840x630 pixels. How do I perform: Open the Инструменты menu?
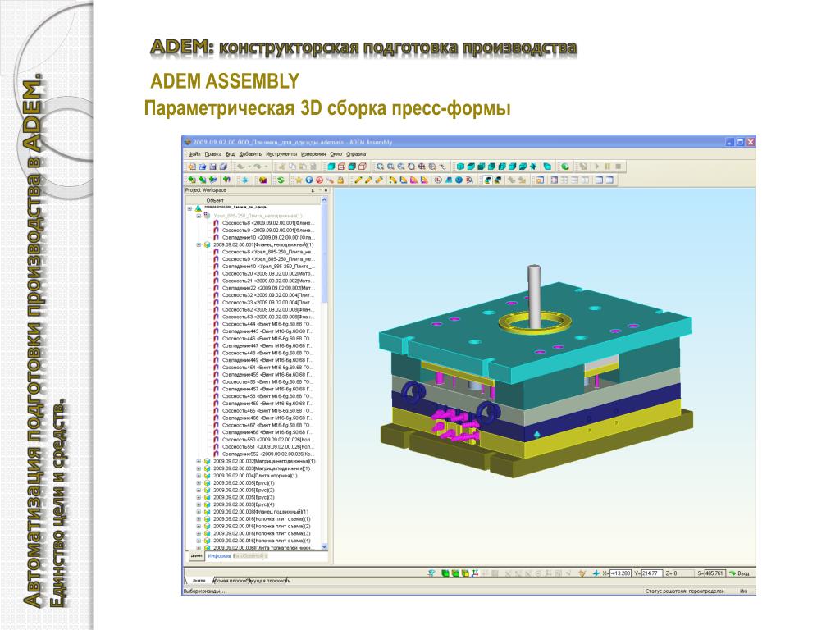point(281,154)
